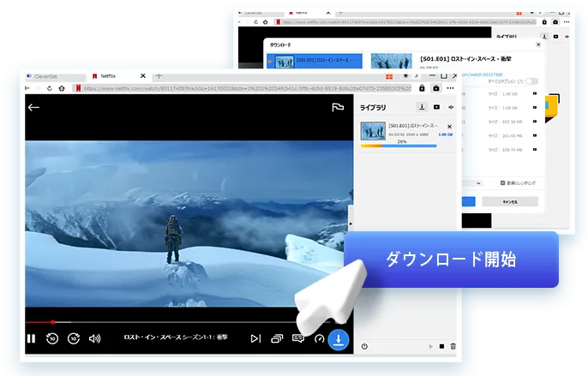The image size is (588, 376).
Task: Mute the volume speaker icon
Action: (94, 338)
